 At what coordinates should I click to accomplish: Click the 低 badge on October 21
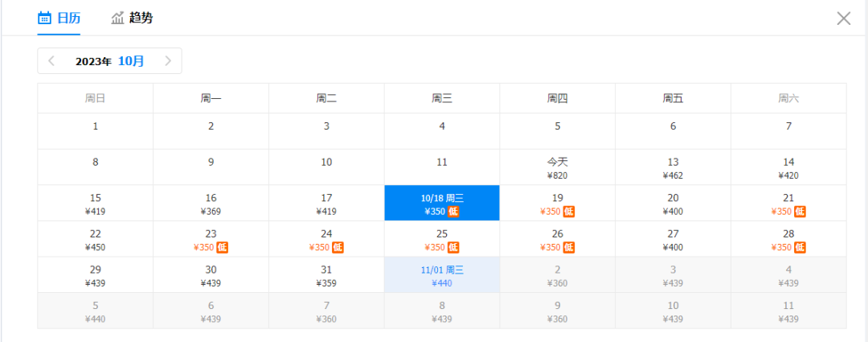tap(800, 211)
